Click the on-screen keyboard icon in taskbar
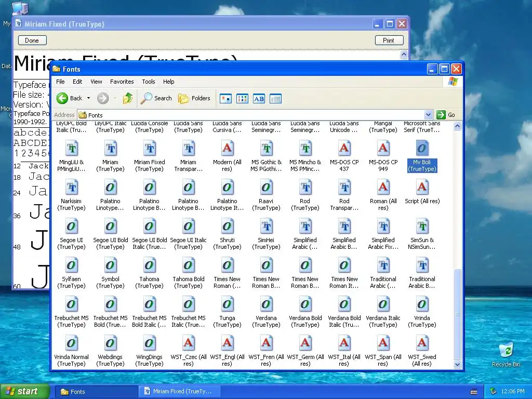 coord(474,392)
